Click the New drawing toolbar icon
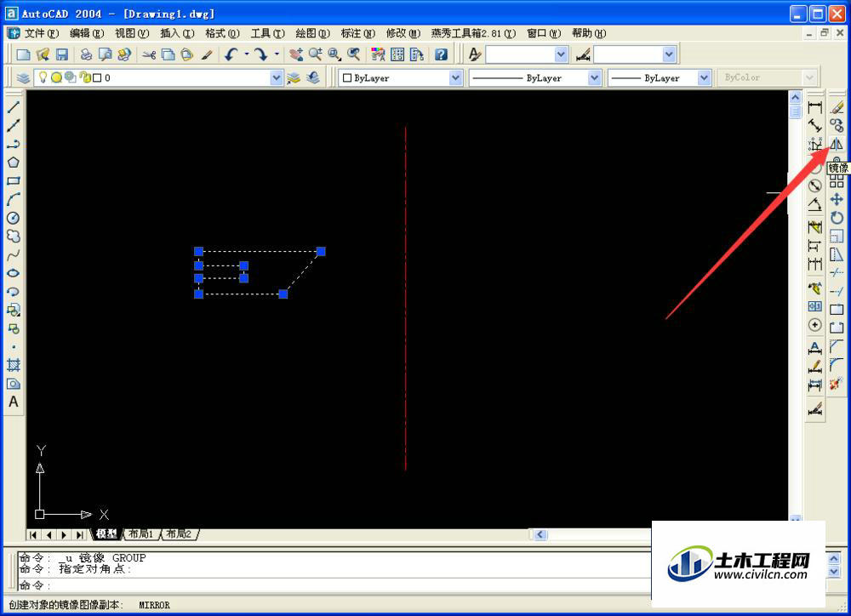Image resolution: width=851 pixels, height=616 pixels. coord(23,54)
